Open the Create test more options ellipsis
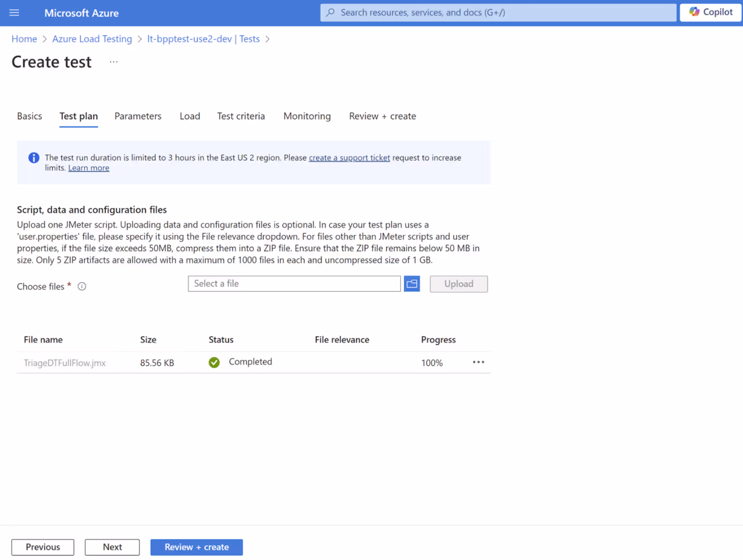The height and width of the screenshot is (560, 743). pos(114,62)
